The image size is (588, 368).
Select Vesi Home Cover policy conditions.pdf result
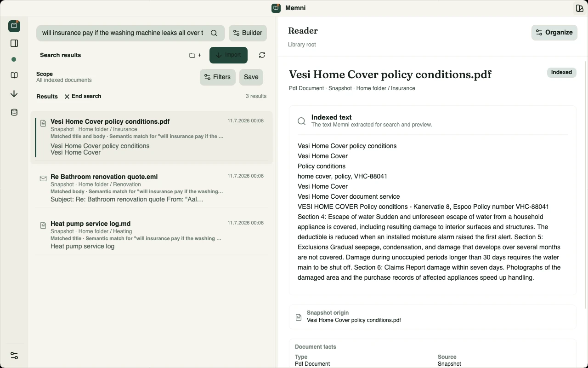(152, 137)
